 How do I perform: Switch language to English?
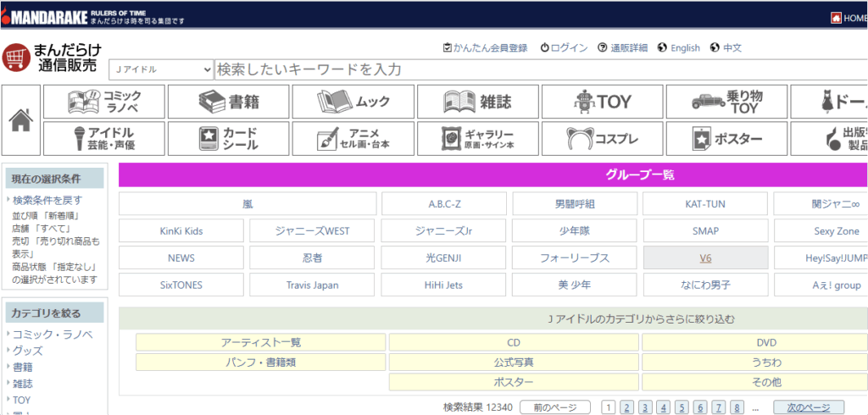[x=685, y=48]
